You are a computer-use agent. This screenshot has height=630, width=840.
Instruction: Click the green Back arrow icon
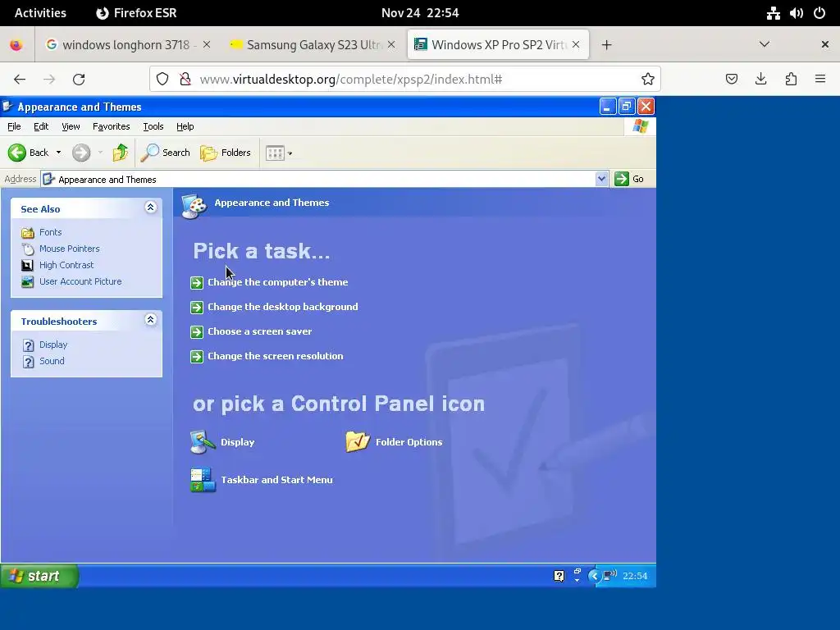[x=17, y=153]
